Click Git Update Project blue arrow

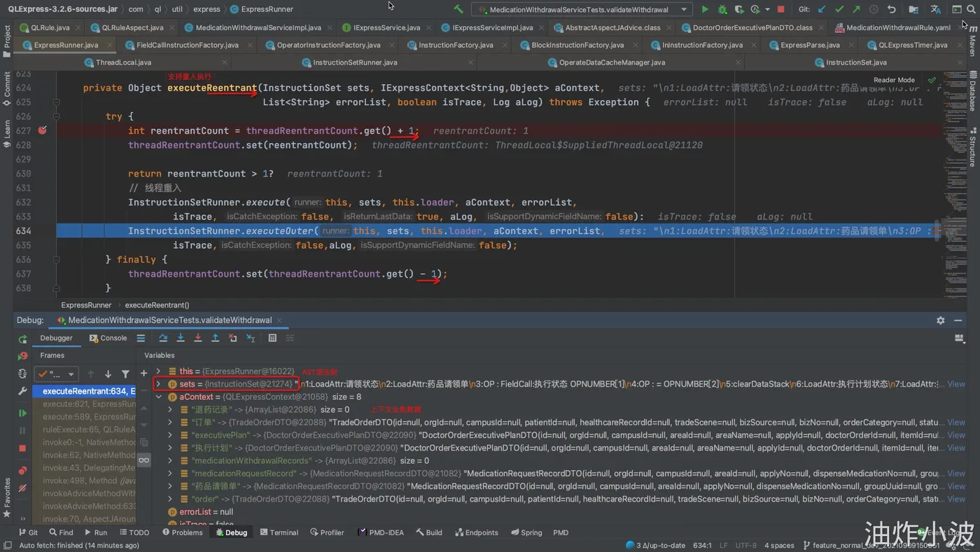pos(822,10)
